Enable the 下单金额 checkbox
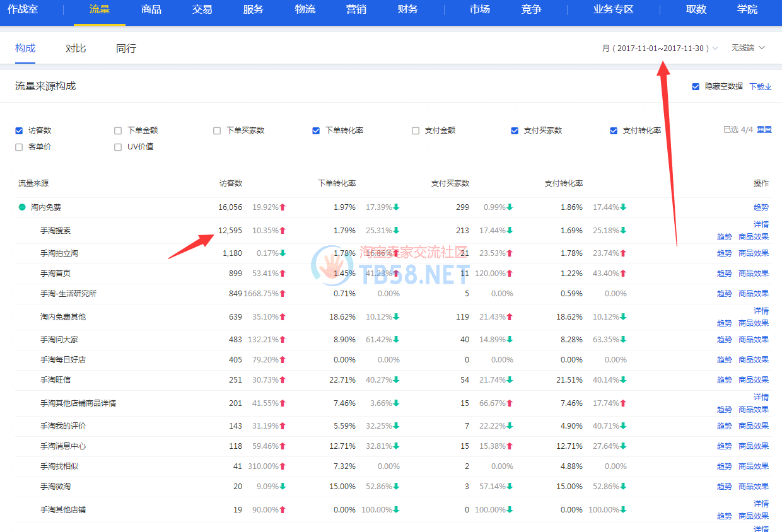 click(x=118, y=130)
